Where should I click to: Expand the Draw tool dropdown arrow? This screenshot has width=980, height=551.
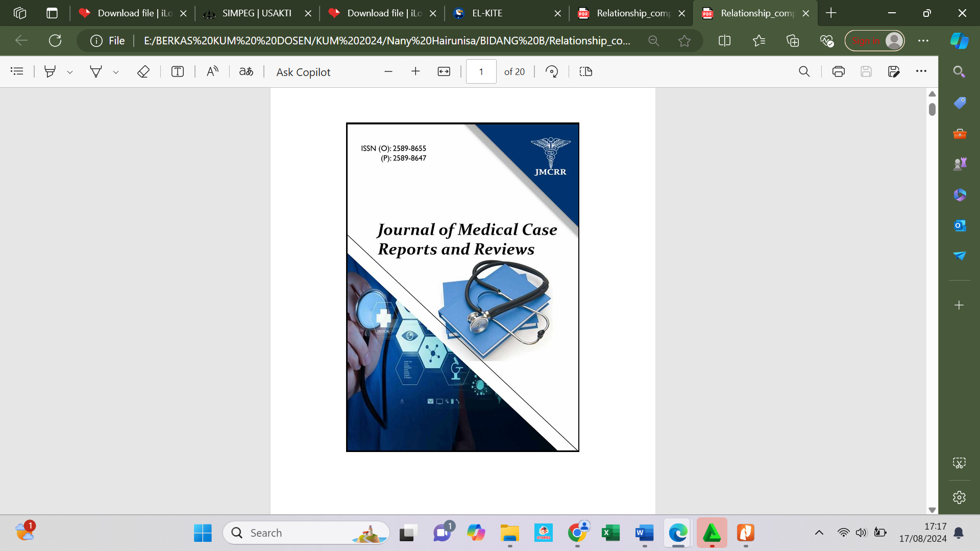(x=116, y=72)
